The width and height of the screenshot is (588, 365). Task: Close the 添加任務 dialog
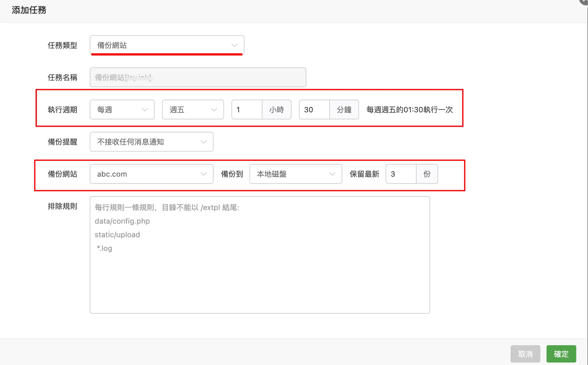(584, 2)
